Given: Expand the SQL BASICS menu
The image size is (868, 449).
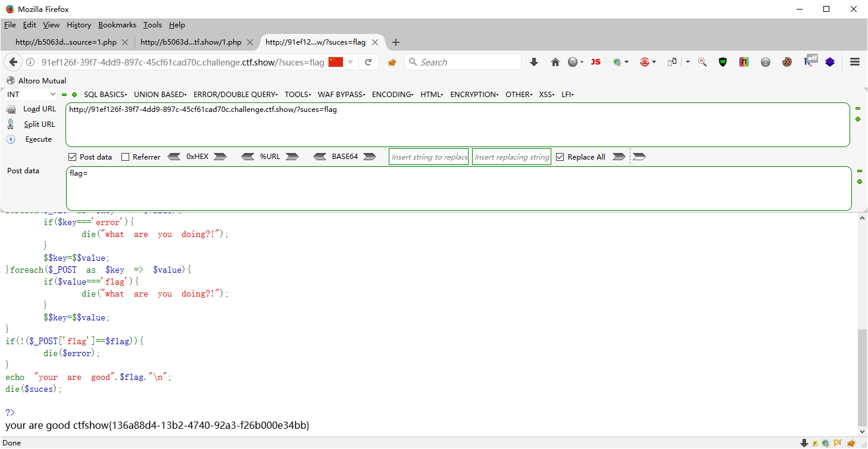Looking at the screenshot, I should coord(106,95).
